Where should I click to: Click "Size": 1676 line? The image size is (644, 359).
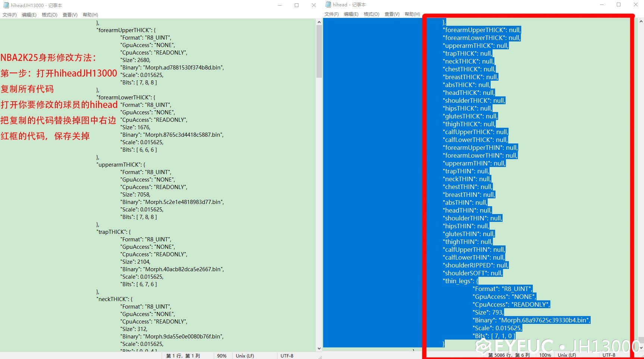[135, 127]
